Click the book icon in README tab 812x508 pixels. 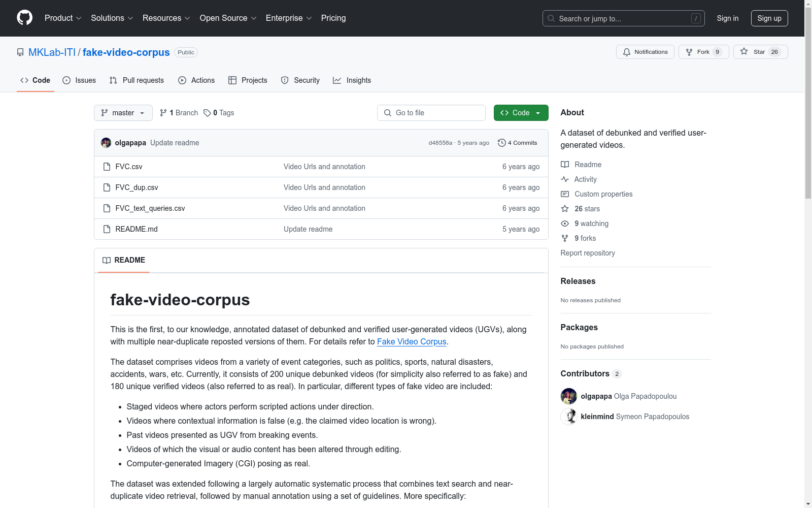107,260
